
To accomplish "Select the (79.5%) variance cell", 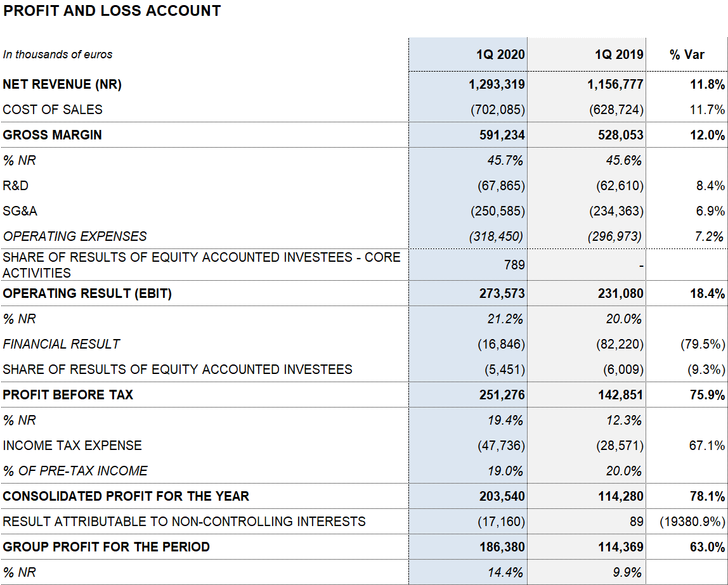I will 703,344.
